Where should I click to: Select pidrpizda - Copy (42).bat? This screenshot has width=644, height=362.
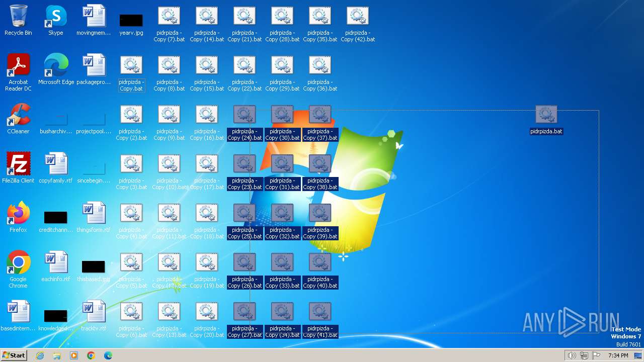[358, 24]
